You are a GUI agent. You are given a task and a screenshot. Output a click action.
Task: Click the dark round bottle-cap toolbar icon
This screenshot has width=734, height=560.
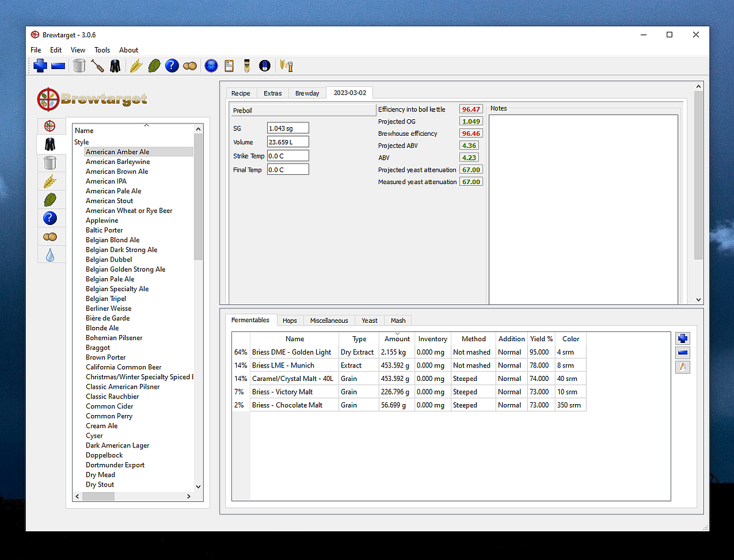pyautogui.click(x=265, y=65)
